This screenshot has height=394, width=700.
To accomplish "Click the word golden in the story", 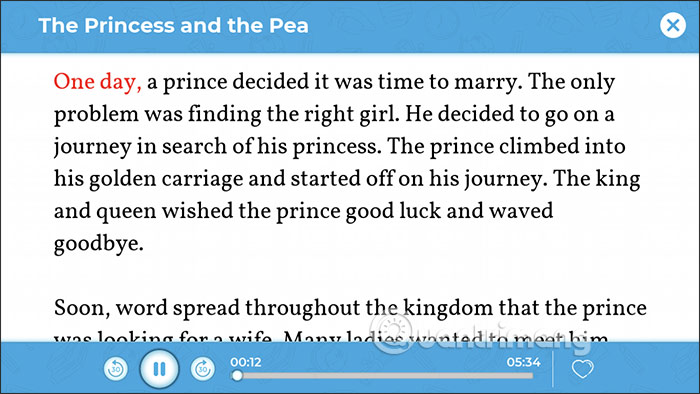I will pos(122,180).
